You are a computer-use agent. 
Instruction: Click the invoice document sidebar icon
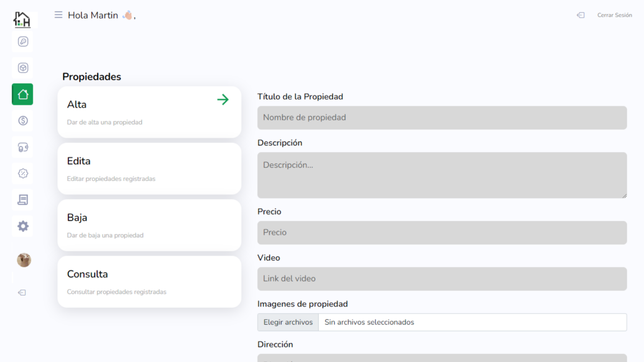tap(23, 200)
